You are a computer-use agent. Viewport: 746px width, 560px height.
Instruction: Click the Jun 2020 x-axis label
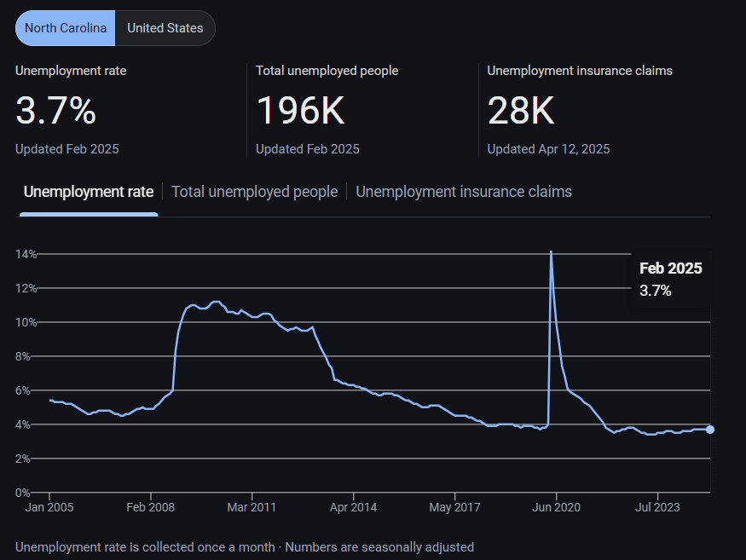(x=556, y=507)
